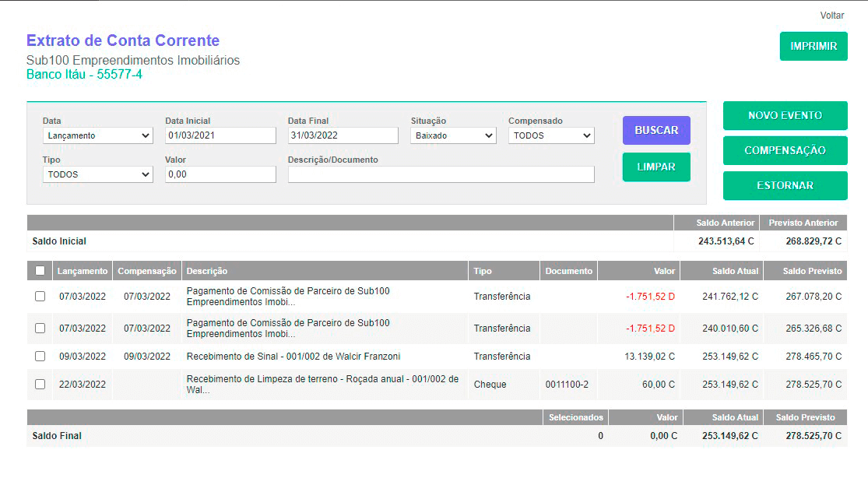This screenshot has width=868, height=478.
Task: Click the Data Final date field
Action: [343, 135]
